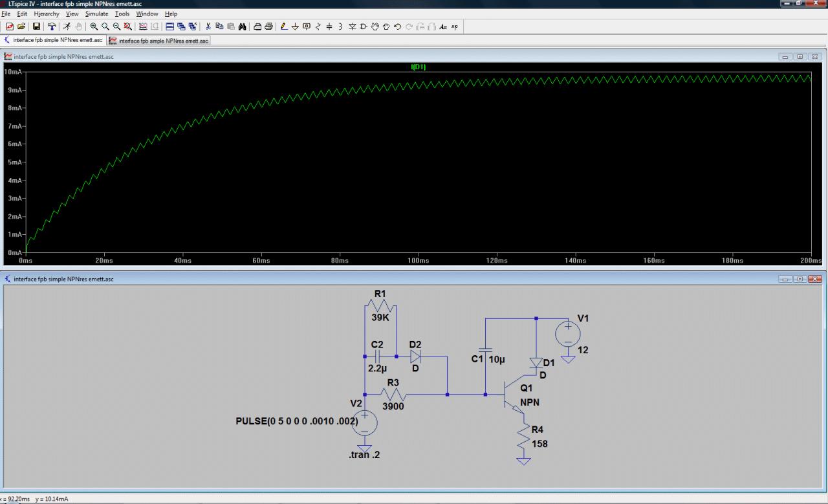Click the Run simulation icon
The image size is (828, 504).
click(67, 27)
